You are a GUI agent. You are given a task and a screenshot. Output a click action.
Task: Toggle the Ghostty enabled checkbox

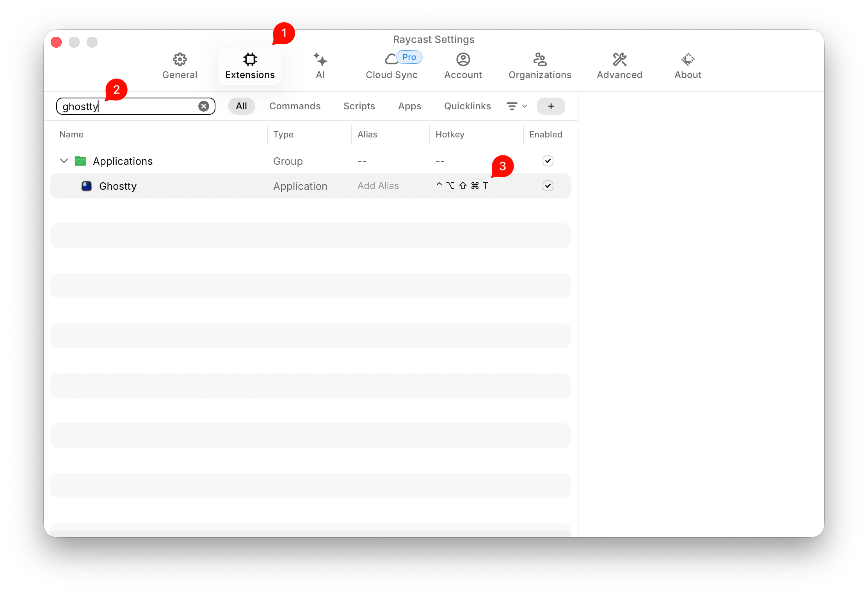[548, 186]
